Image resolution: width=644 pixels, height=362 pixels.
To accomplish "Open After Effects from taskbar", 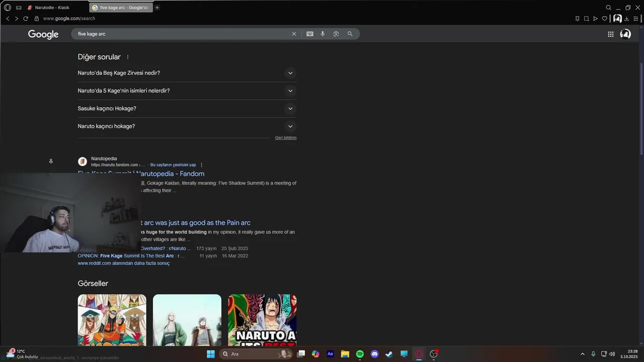I will tap(330, 354).
